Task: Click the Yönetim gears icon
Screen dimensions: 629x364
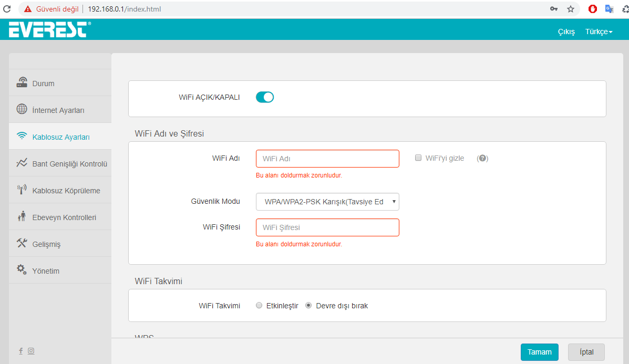Action: pos(22,271)
